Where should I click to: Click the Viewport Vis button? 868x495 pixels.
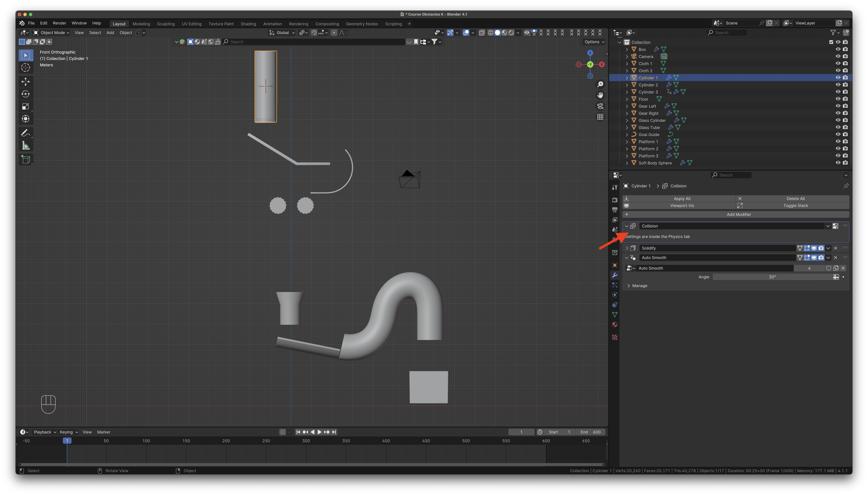click(679, 206)
